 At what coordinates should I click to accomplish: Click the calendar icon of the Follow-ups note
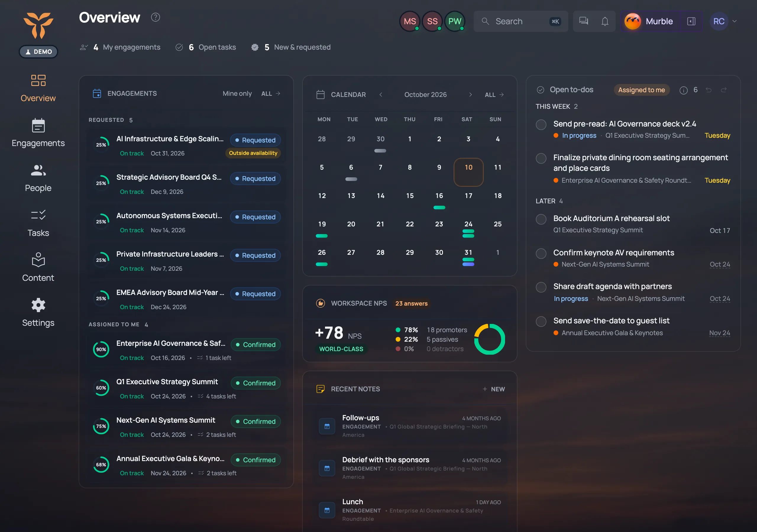point(327,426)
